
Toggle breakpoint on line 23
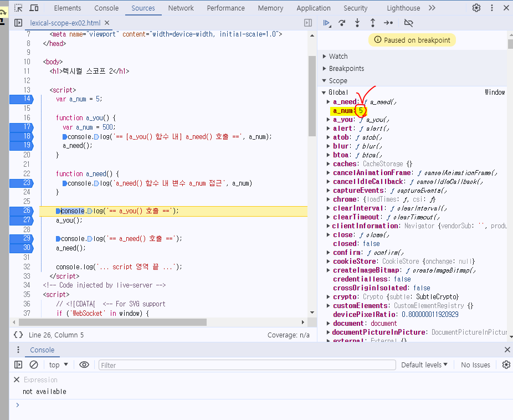(x=21, y=183)
